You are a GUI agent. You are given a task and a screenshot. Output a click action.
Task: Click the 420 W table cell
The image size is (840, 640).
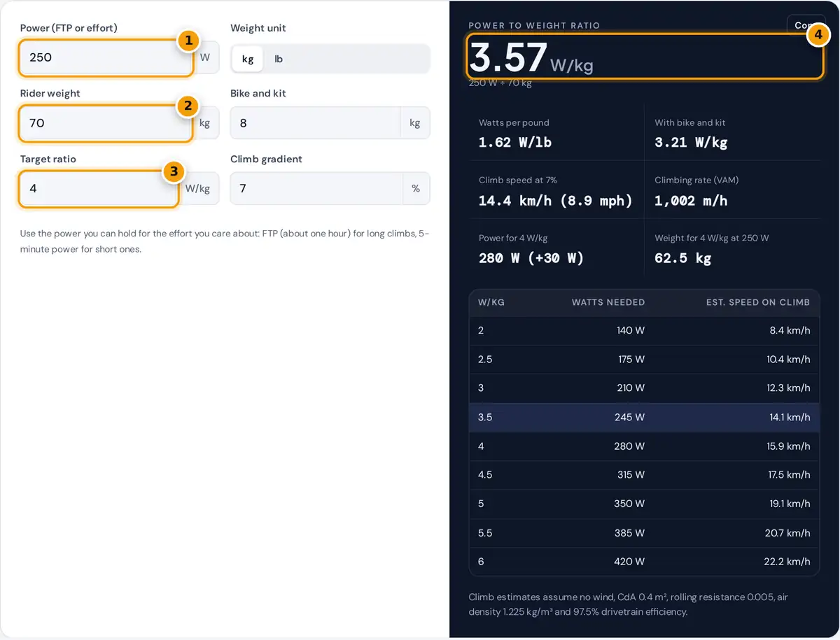coord(630,561)
